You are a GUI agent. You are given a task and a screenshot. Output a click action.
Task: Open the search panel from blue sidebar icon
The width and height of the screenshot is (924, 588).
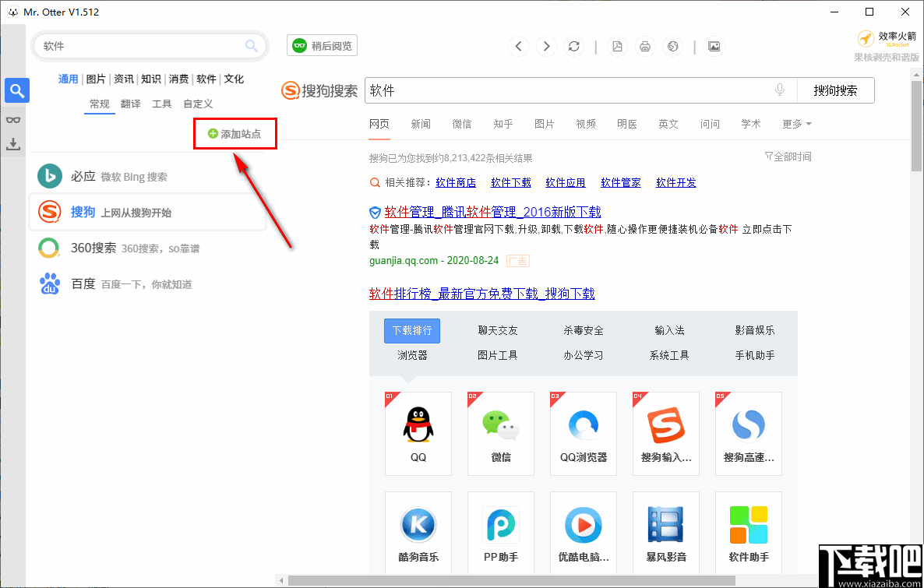tap(17, 91)
